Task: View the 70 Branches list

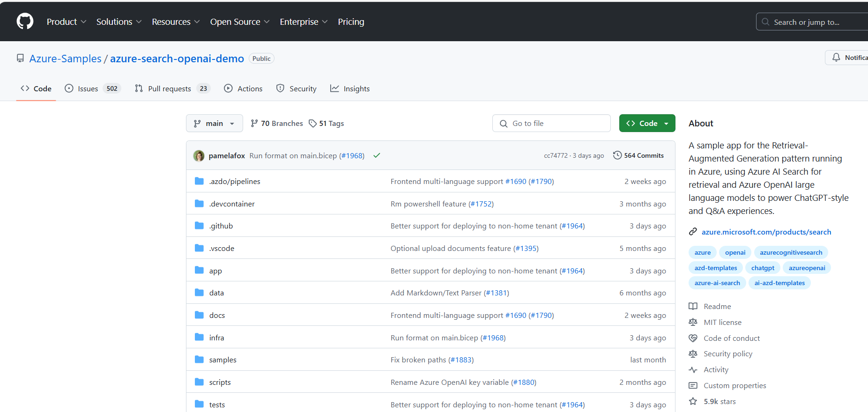Action: 277,124
